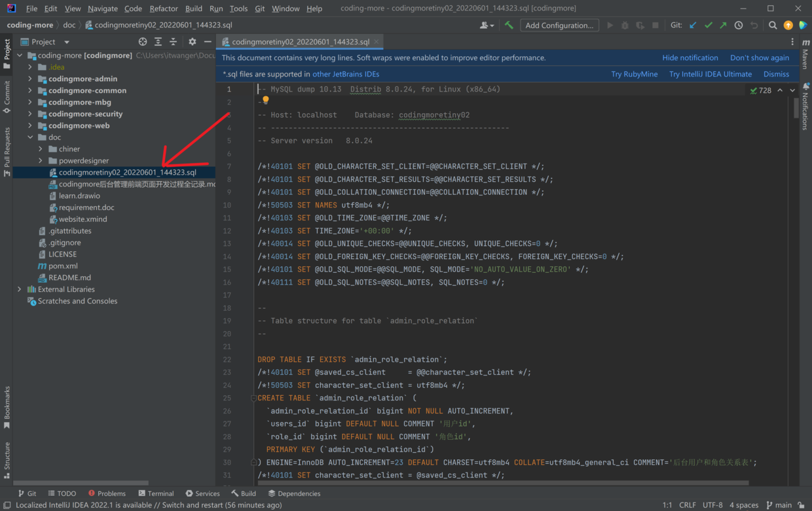
Task: Open the Refactor menu
Action: (163, 9)
